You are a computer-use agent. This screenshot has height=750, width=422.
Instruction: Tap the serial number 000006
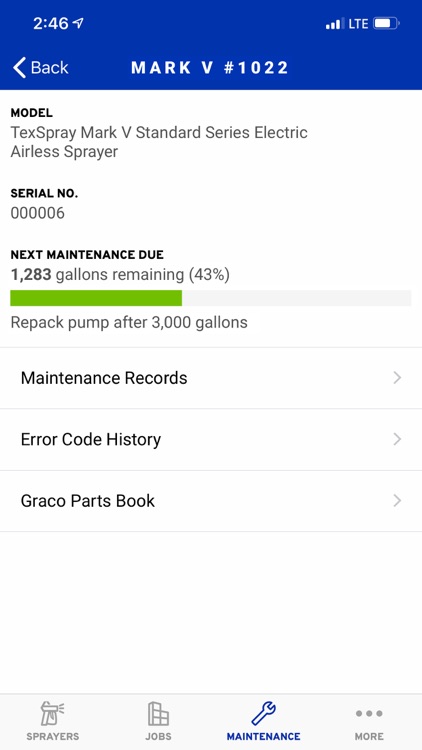pyautogui.click(x=37, y=213)
